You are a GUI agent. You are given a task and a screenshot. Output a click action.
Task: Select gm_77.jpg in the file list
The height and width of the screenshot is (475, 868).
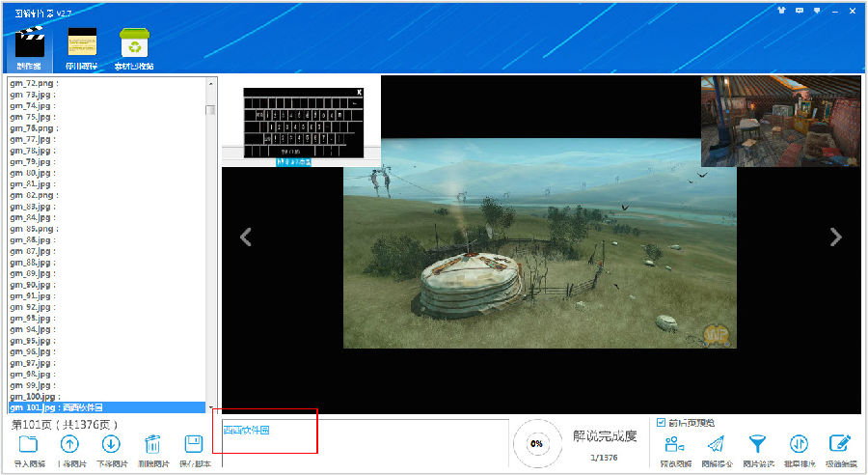tap(33, 139)
